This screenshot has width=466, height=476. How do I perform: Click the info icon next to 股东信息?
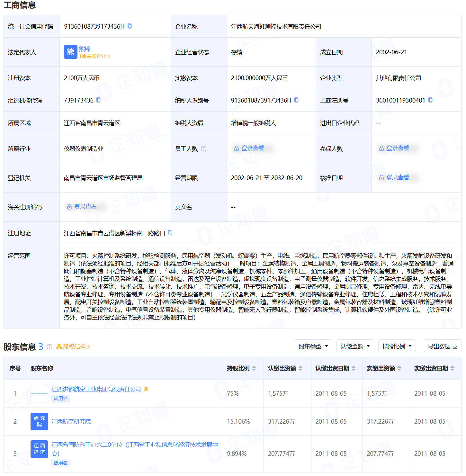(x=49, y=347)
